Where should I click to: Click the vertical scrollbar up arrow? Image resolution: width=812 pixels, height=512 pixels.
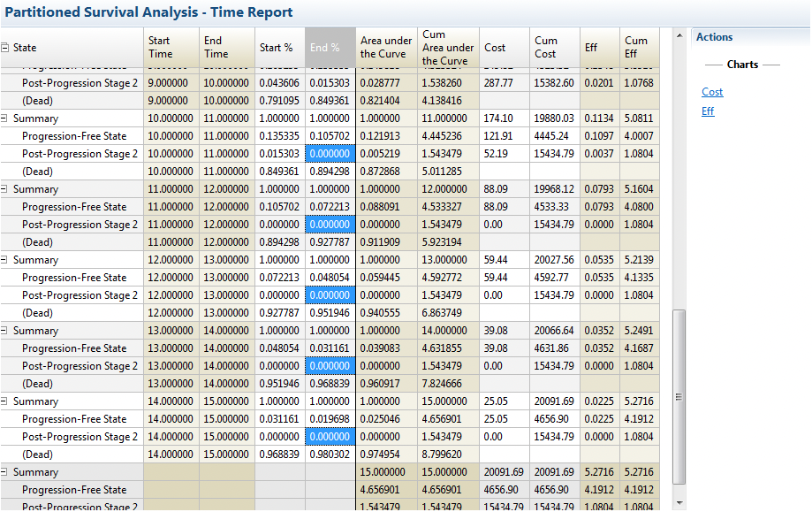pyautogui.click(x=679, y=36)
